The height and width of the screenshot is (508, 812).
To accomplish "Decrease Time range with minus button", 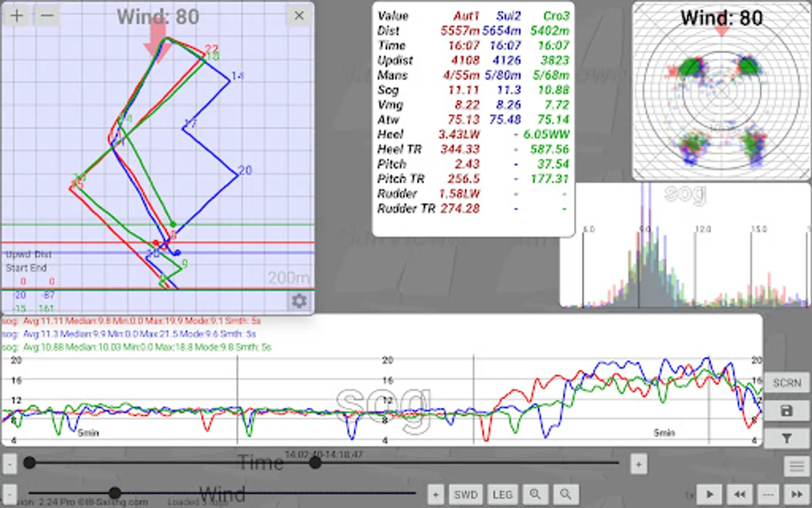I will [x=10, y=465].
